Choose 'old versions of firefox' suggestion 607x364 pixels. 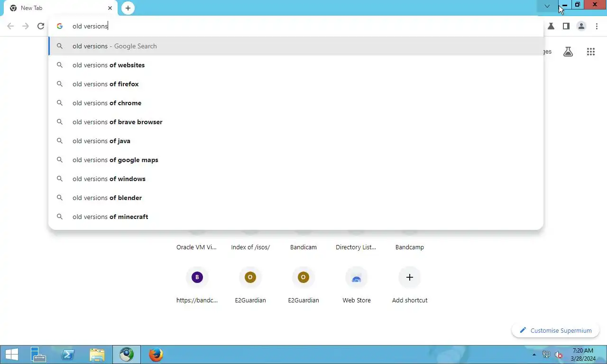click(296, 84)
